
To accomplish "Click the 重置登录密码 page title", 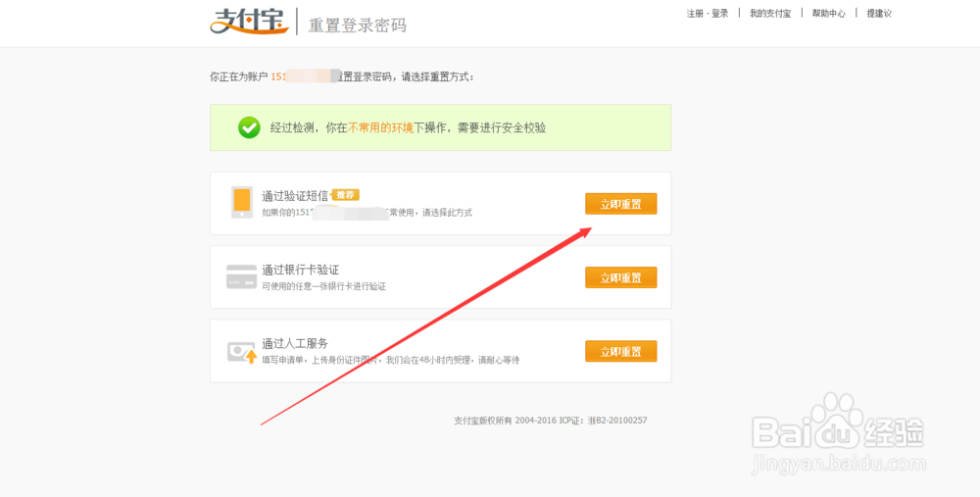I will [358, 25].
